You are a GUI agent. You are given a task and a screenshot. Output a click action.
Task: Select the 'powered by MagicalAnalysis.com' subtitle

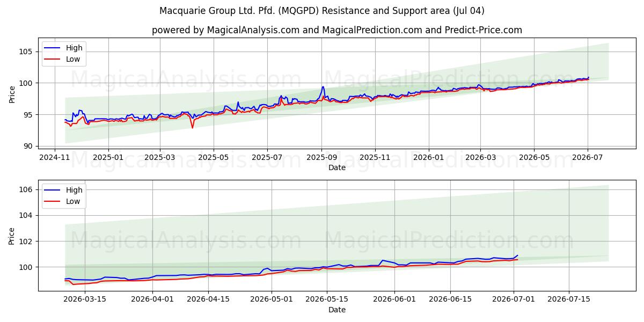337,30
